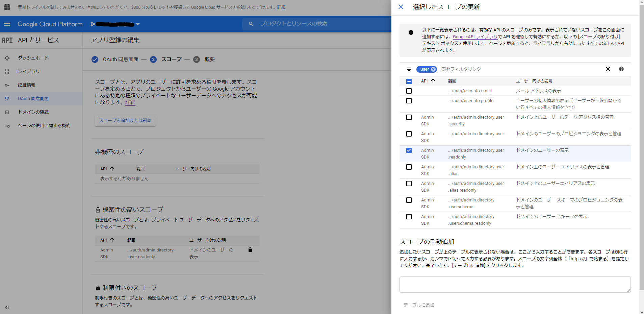Remove the 'user' filter chip
This screenshot has width=644, height=314.
pyautogui.click(x=433, y=69)
